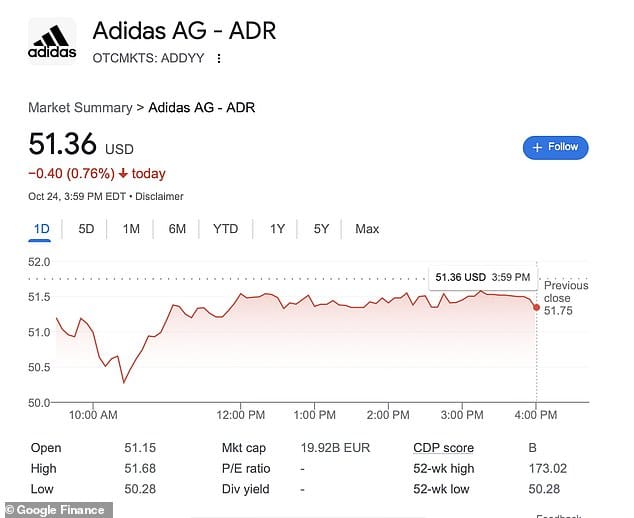Click the chart low point near 10:30

[124, 382]
